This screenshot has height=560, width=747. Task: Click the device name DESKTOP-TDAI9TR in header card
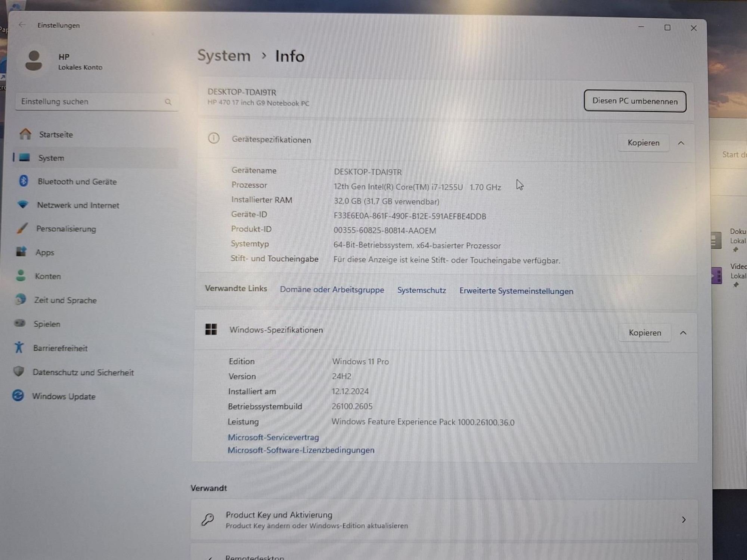click(242, 92)
